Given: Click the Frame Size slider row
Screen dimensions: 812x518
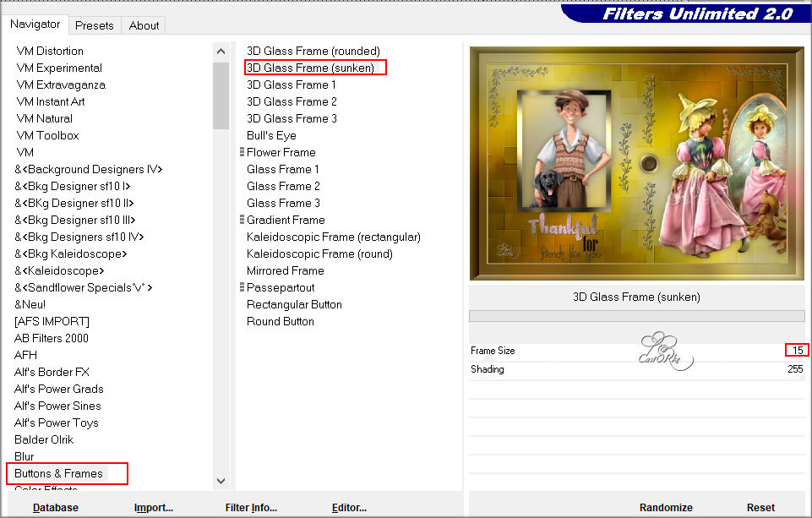Looking at the screenshot, I should pyautogui.click(x=637, y=351).
